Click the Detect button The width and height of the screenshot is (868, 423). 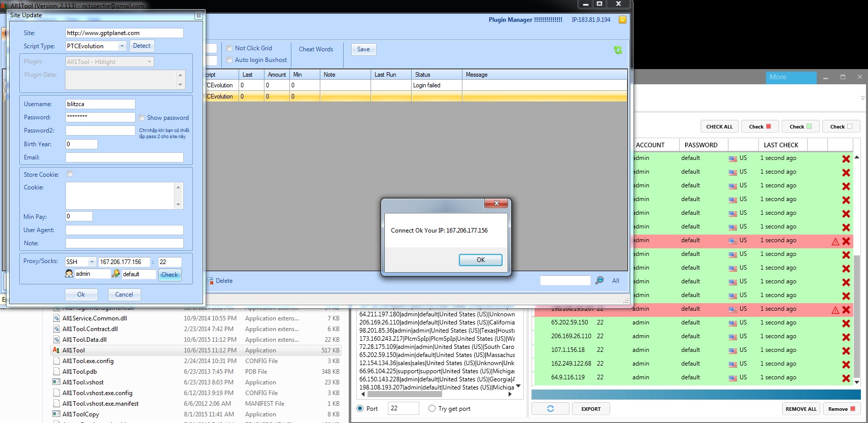(142, 46)
